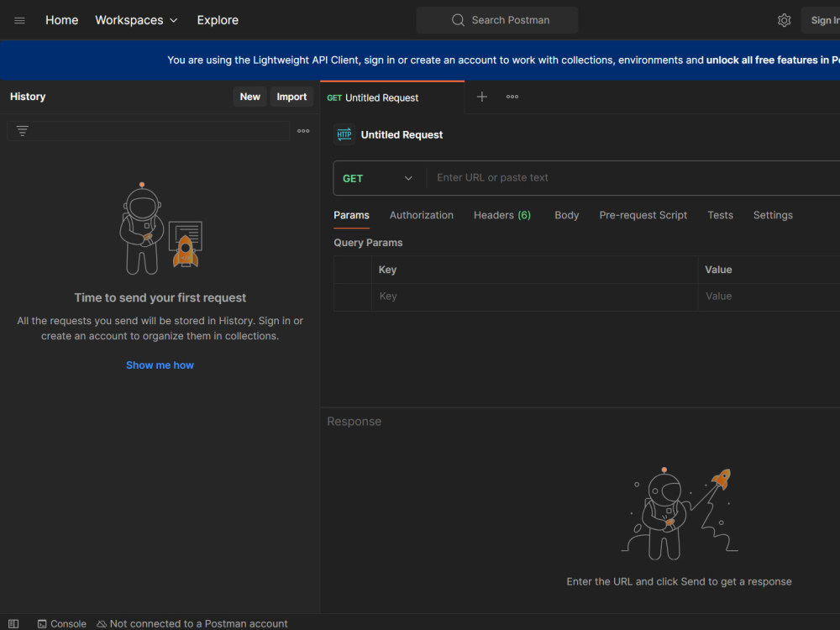Click the Untitled Request title
Image resolution: width=840 pixels, height=630 pixels.
(x=402, y=135)
